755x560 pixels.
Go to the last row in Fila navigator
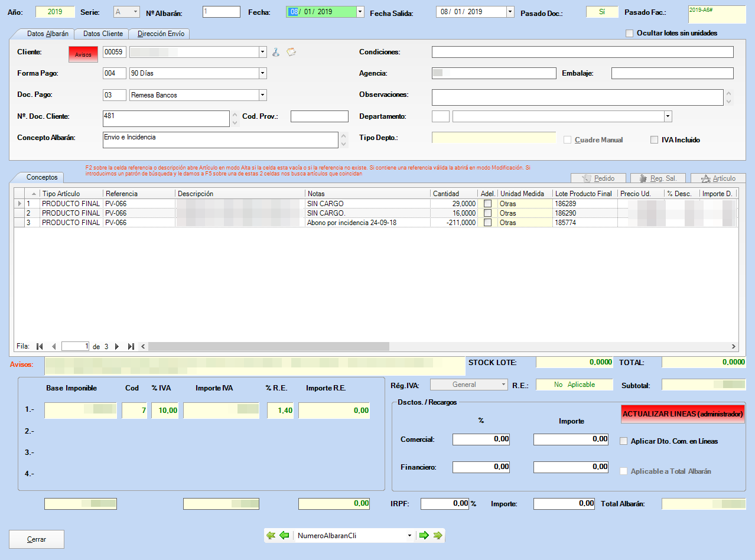pos(131,346)
